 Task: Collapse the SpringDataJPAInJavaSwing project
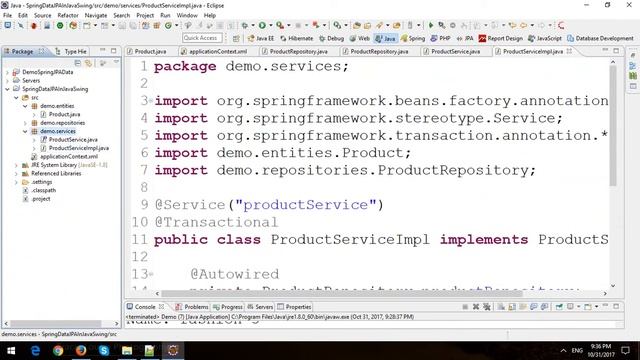coord(7,89)
